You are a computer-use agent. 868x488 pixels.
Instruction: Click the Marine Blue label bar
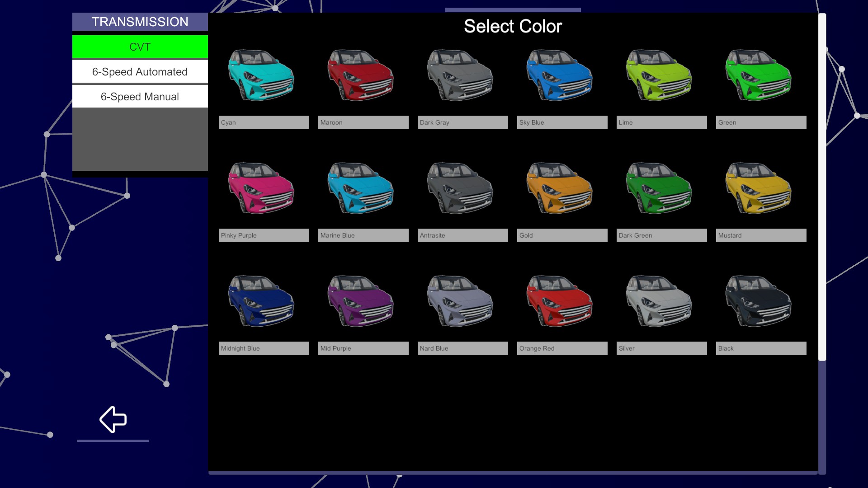[363, 235]
